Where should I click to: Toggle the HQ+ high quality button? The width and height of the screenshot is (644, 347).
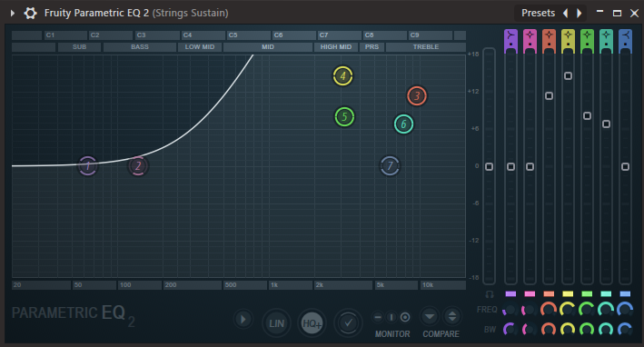(312, 323)
